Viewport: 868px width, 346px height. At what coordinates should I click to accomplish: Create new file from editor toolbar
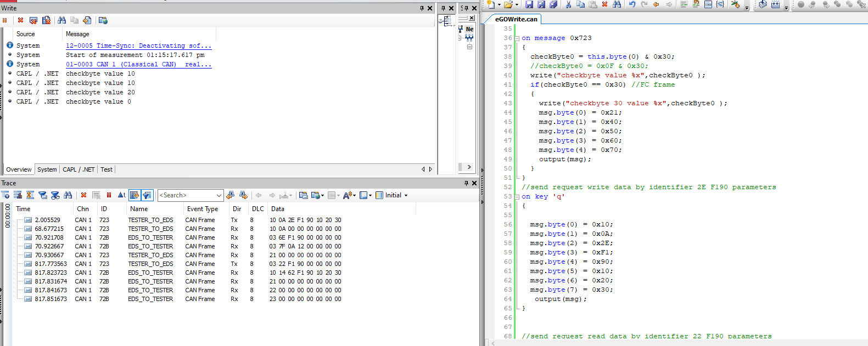coord(491,4)
